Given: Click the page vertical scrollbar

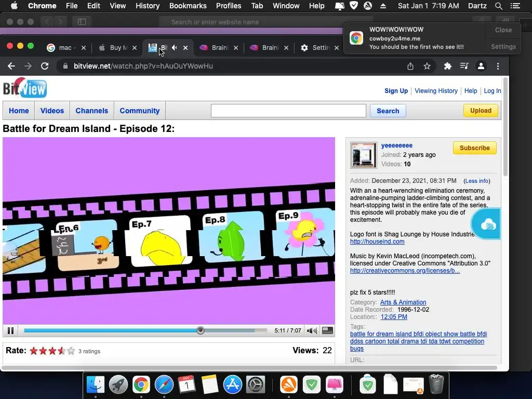Looking at the screenshot, I should click(x=505, y=127).
